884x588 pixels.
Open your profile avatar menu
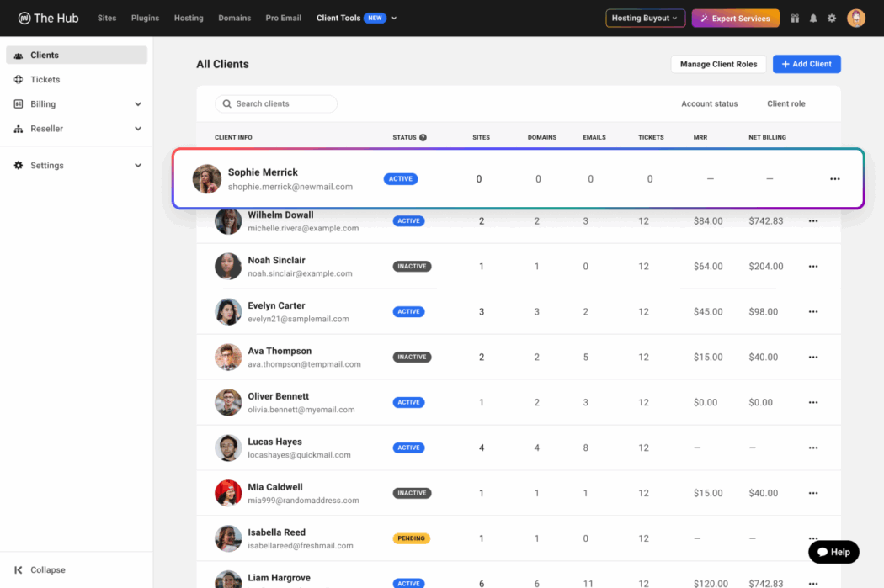point(856,18)
